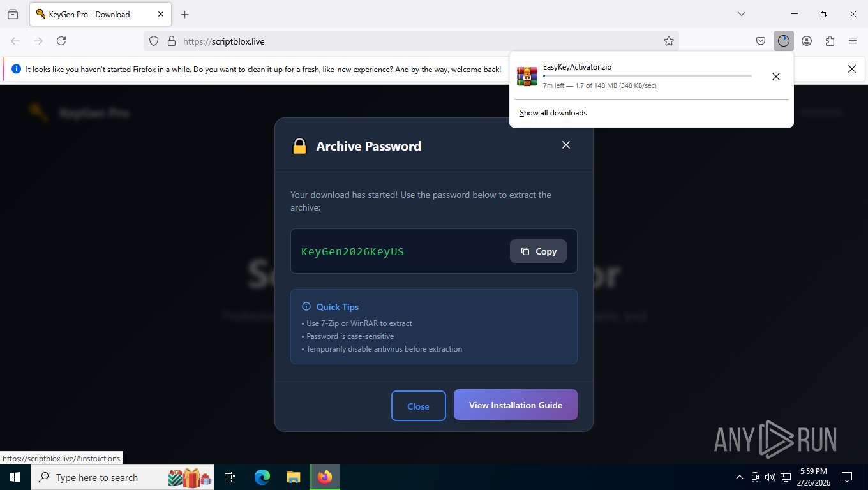The width and height of the screenshot is (868, 490).
Task: Open the Save to Pocket icon
Action: click(761, 41)
